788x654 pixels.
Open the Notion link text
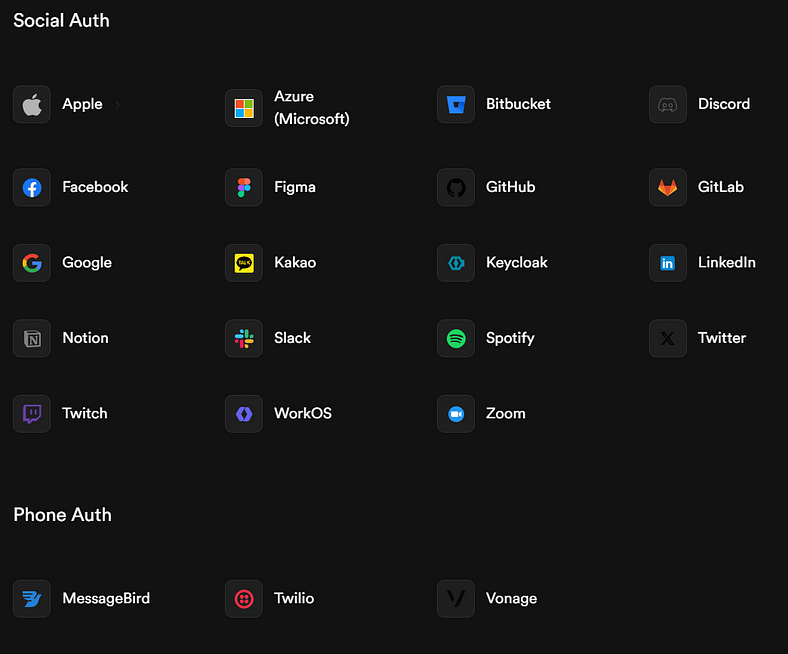coord(85,338)
